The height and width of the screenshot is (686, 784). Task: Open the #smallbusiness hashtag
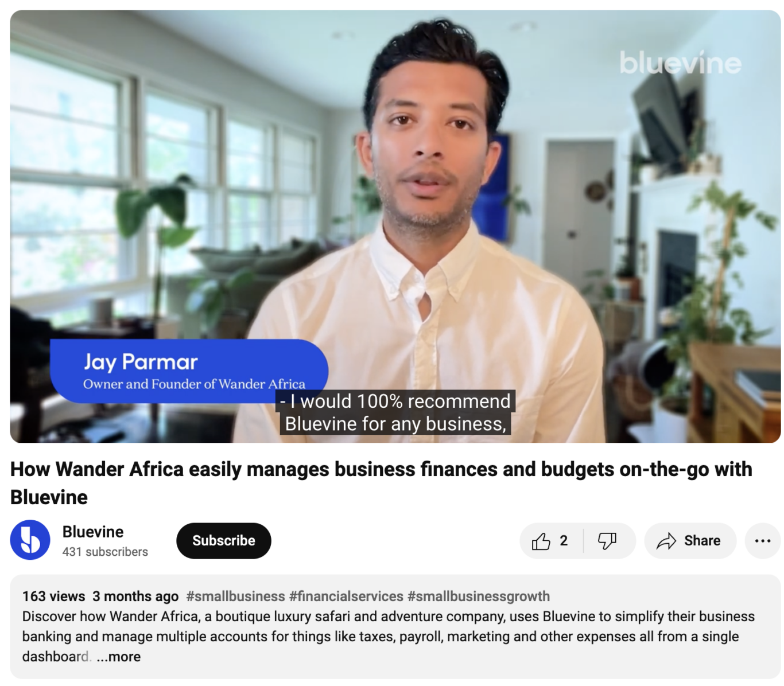click(x=235, y=597)
